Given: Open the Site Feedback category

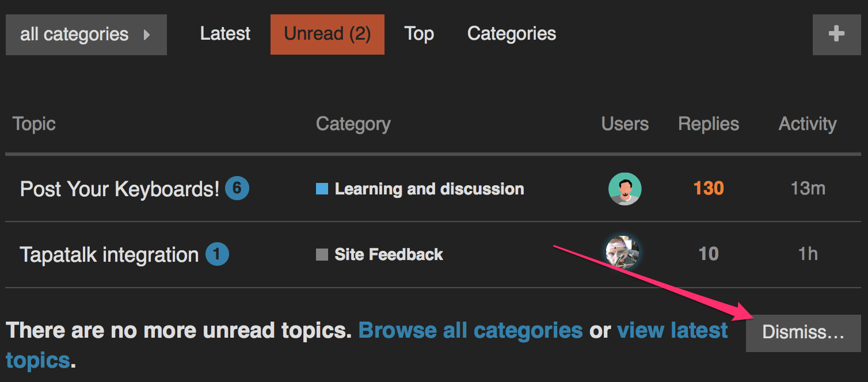Looking at the screenshot, I should pyautogui.click(x=389, y=254).
